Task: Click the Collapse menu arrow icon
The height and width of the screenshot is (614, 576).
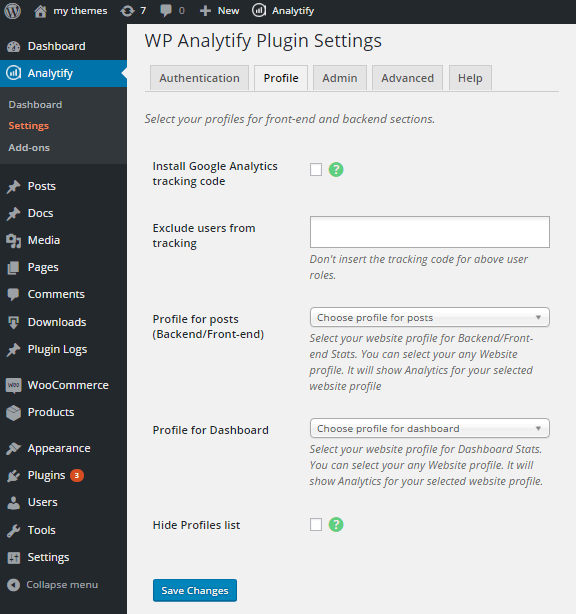Action: [14, 585]
